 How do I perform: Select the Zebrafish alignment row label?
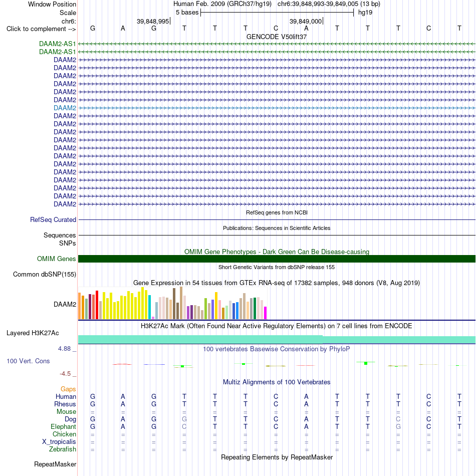[63, 449]
